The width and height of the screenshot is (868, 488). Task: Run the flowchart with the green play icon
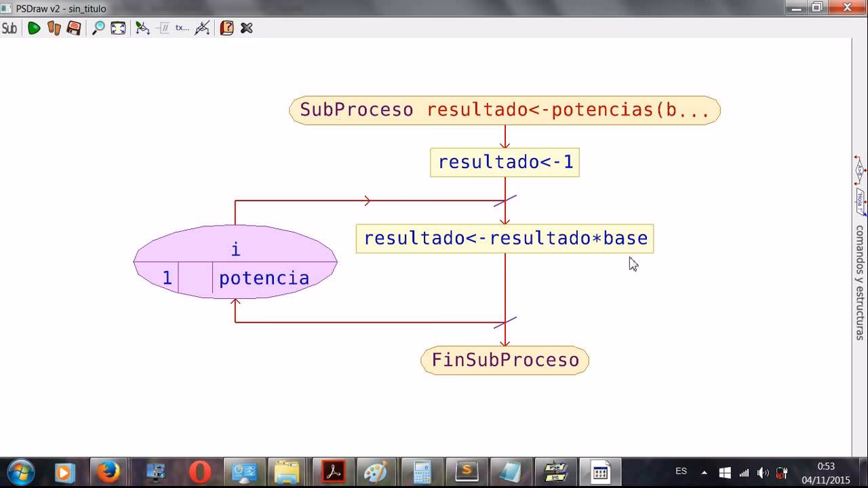(35, 28)
